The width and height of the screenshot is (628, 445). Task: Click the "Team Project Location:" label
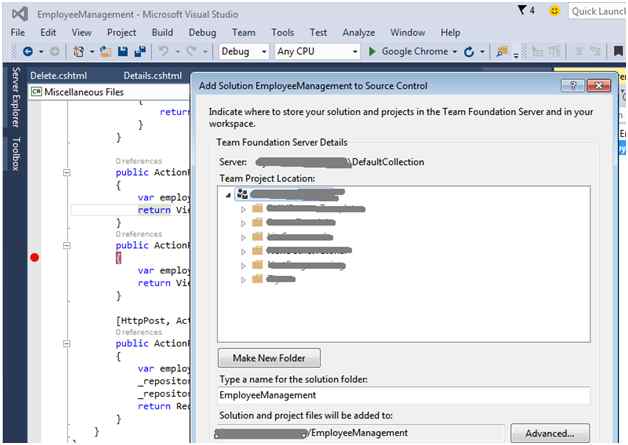pos(267,179)
